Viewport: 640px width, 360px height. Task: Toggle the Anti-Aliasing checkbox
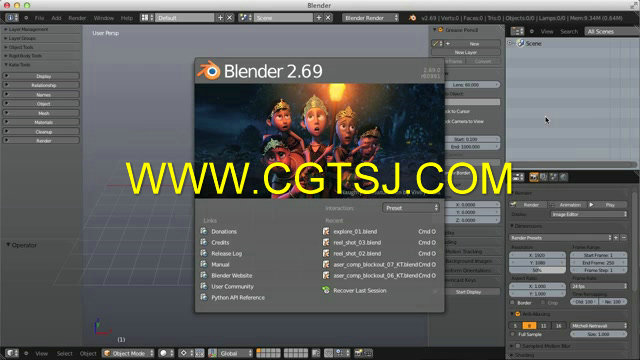coord(518,314)
